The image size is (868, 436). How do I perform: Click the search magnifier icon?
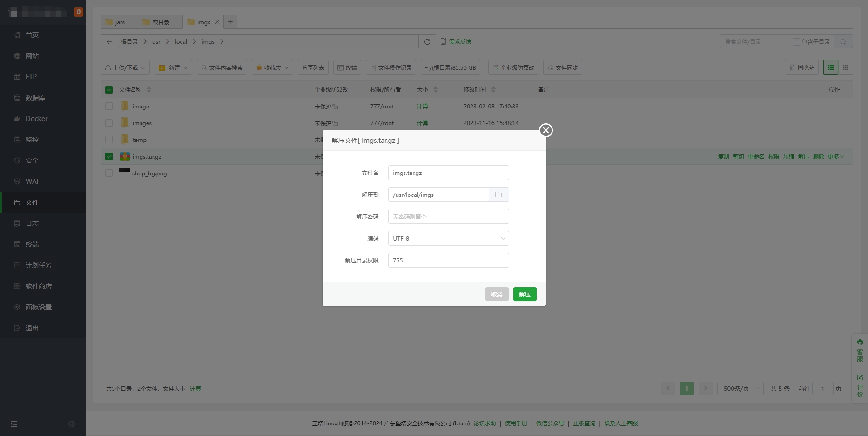[843, 42]
